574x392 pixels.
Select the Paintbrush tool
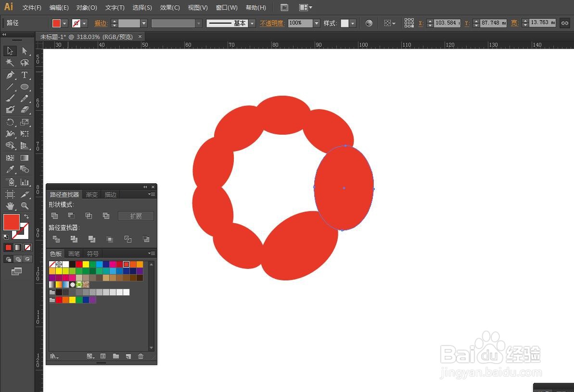pos(10,98)
